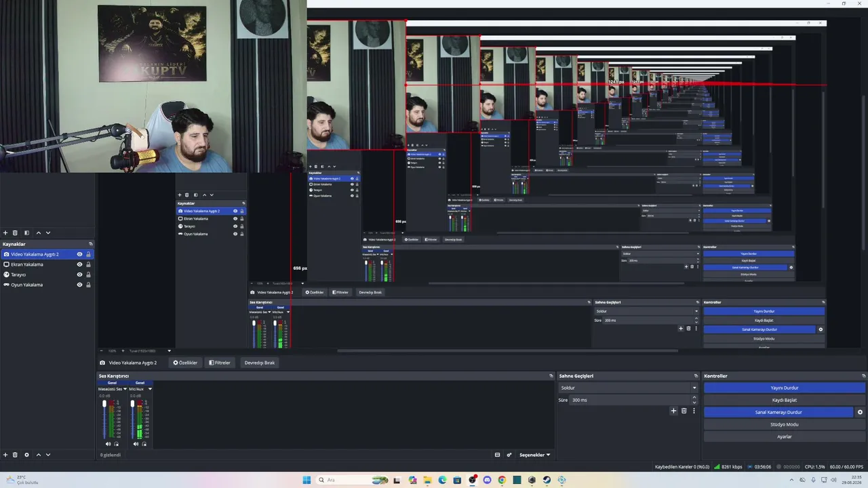Open Google Chrome from the taskbar
868x488 pixels.
coord(502,480)
